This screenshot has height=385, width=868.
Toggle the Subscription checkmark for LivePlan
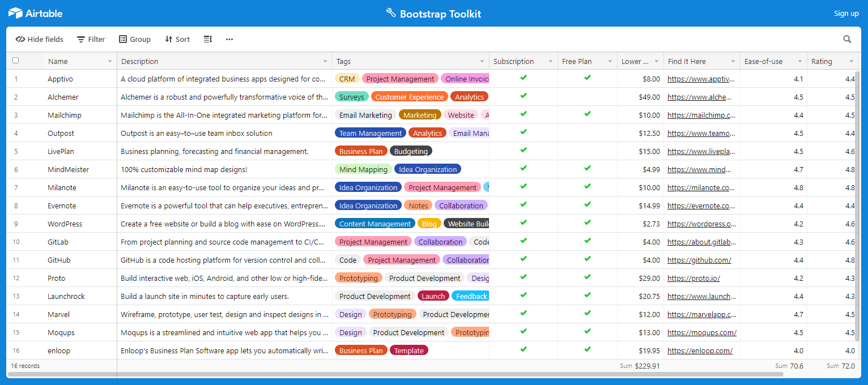[524, 151]
